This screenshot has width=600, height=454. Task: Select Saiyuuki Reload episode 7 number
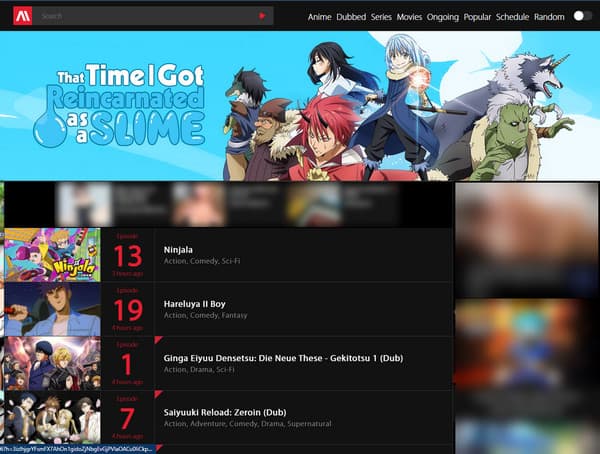pyautogui.click(x=127, y=418)
